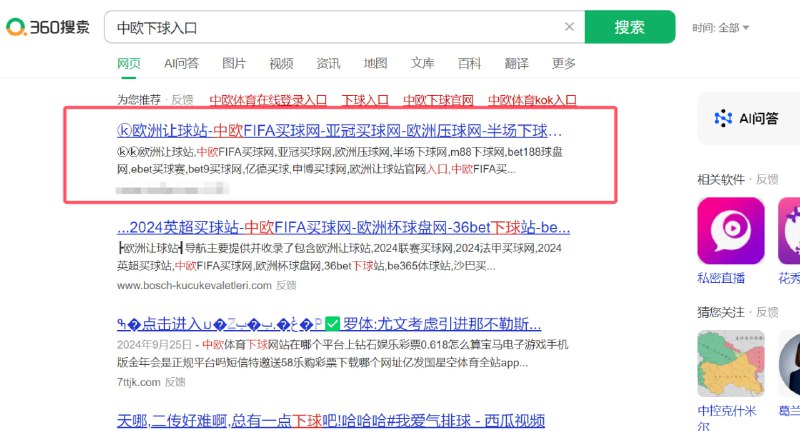Open result titled 欧洲让球站-中欧FIFA买球网
This screenshot has height=431, width=800.
(339, 131)
